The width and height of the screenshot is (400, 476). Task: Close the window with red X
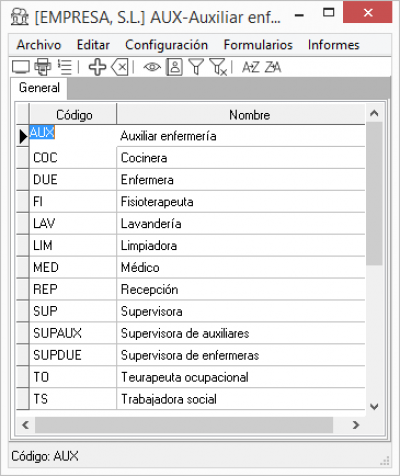click(x=368, y=13)
